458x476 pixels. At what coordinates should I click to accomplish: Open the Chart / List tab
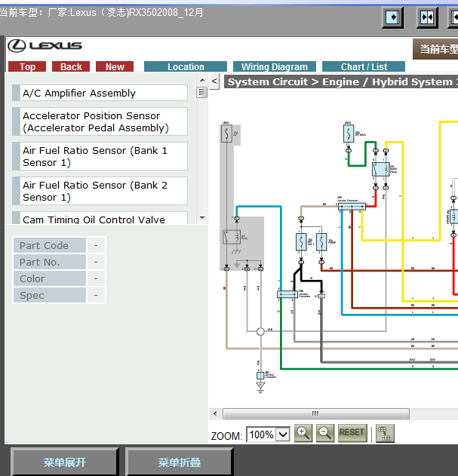click(x=364, y=66)
